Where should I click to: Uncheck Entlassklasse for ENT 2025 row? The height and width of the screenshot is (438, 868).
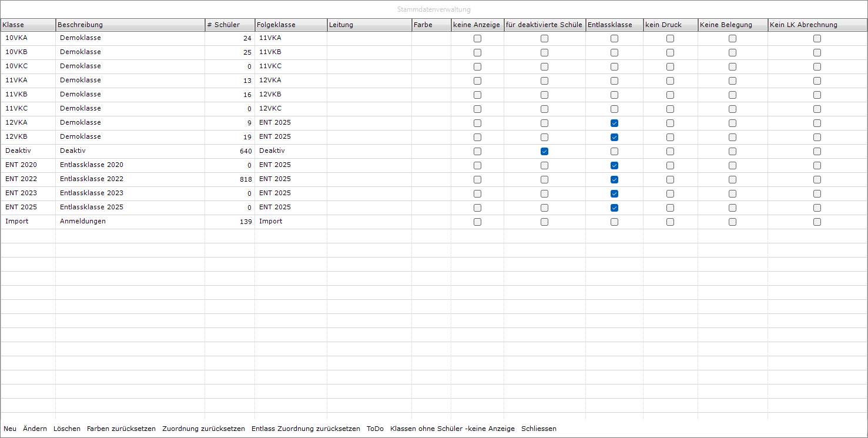point(614,208)
